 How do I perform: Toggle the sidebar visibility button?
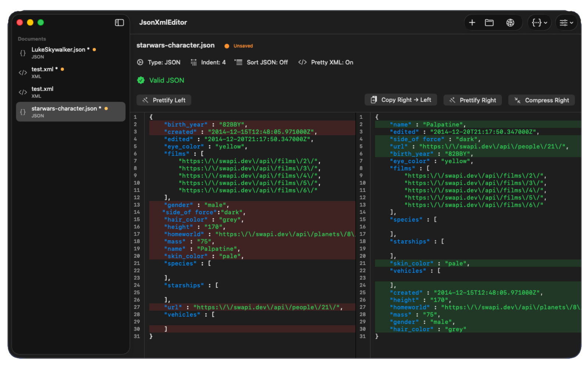point(119,22)
